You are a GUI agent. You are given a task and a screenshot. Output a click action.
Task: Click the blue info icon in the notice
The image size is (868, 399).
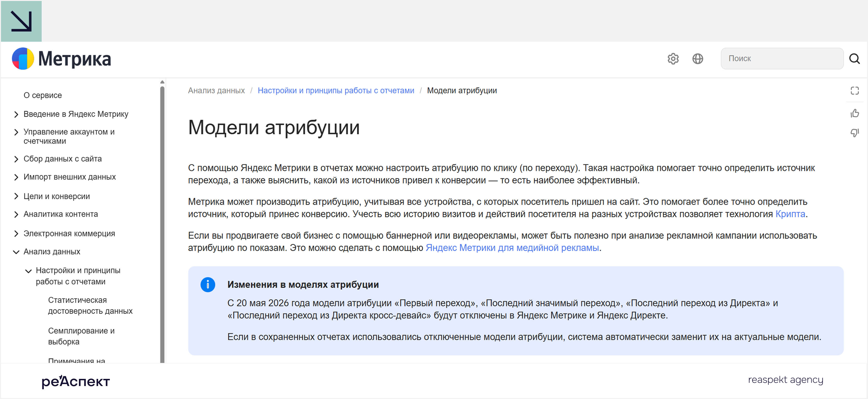208,285
